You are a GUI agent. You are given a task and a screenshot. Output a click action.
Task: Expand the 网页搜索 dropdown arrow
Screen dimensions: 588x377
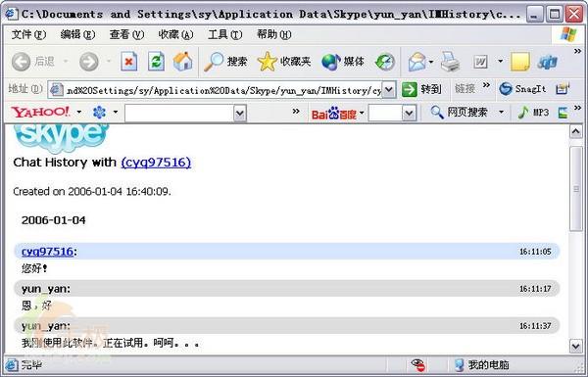pyautogui.click(x=501, y=112)
